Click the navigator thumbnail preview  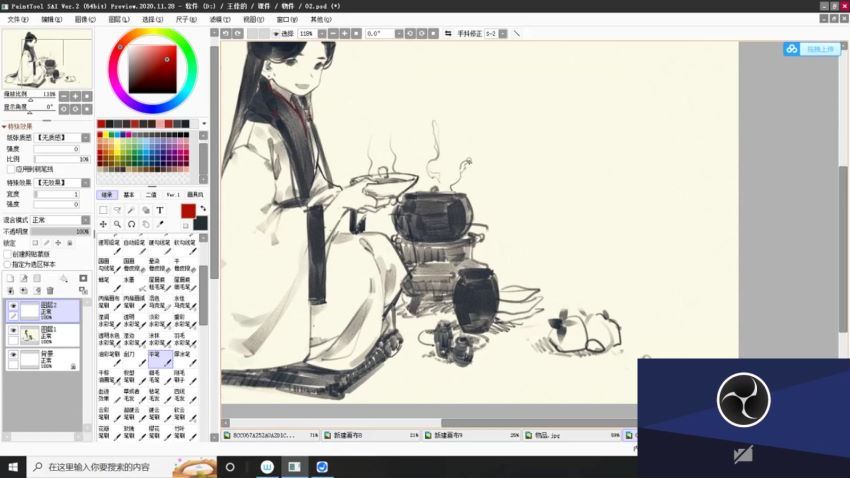(x=47, y=59)
